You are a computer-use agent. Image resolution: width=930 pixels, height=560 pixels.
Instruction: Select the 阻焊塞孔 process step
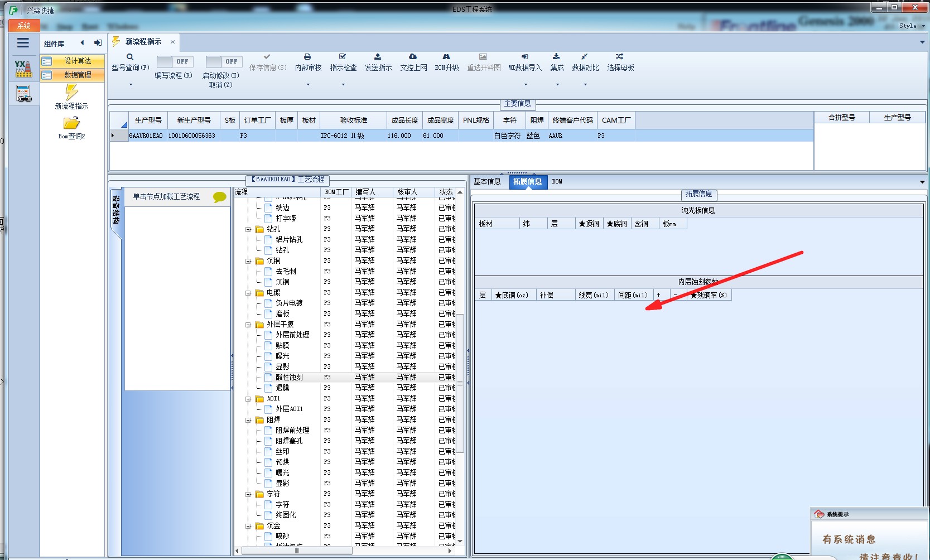(289, 441)
